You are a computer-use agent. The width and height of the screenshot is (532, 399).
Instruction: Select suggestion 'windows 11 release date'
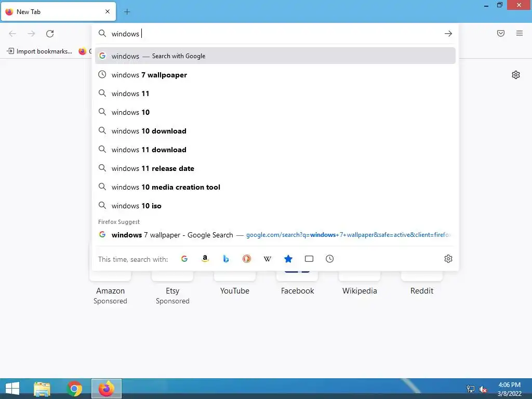coord(275,168)
